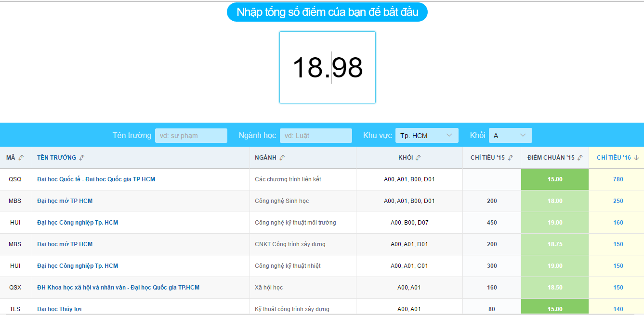
Task: Click the Ngành học search box
Action: (316, 135)
